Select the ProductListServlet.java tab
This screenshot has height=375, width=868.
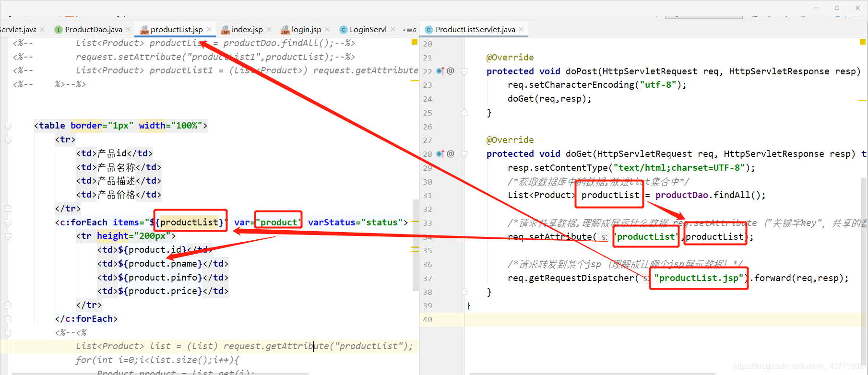click(475, 29)
